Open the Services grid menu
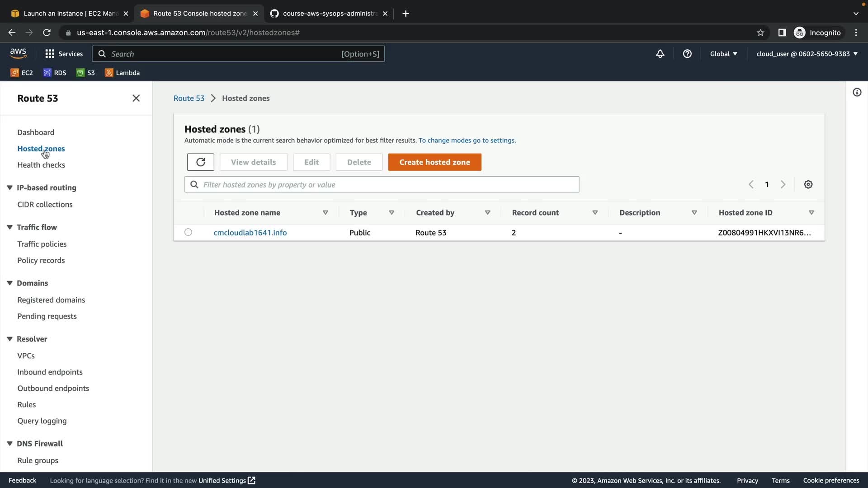Image resolution: width=868 pixels, height=488 pixels. [x=64, y=54]
